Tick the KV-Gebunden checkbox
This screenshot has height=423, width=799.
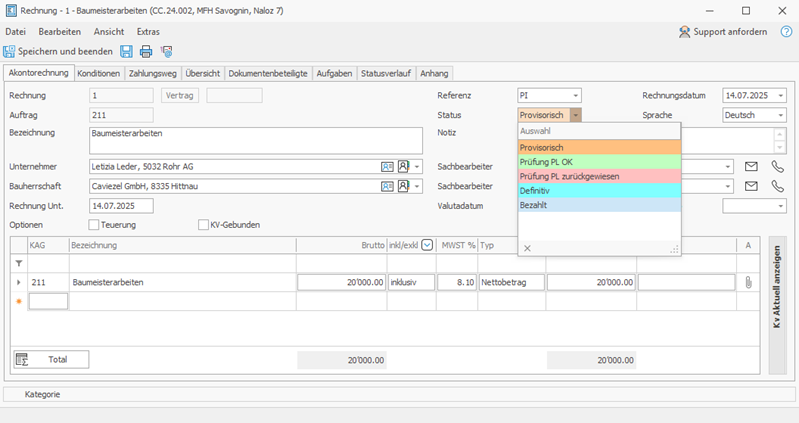203,225
